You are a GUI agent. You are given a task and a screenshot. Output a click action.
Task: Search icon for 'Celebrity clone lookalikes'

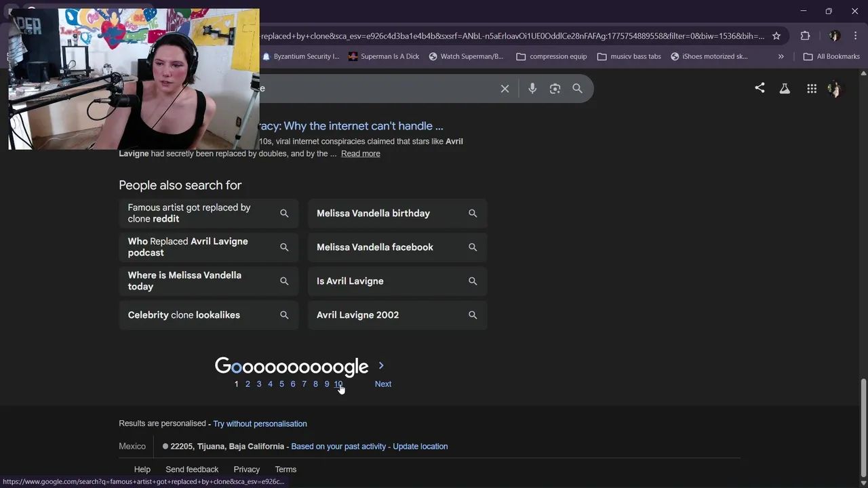click(x=284, y=315)
